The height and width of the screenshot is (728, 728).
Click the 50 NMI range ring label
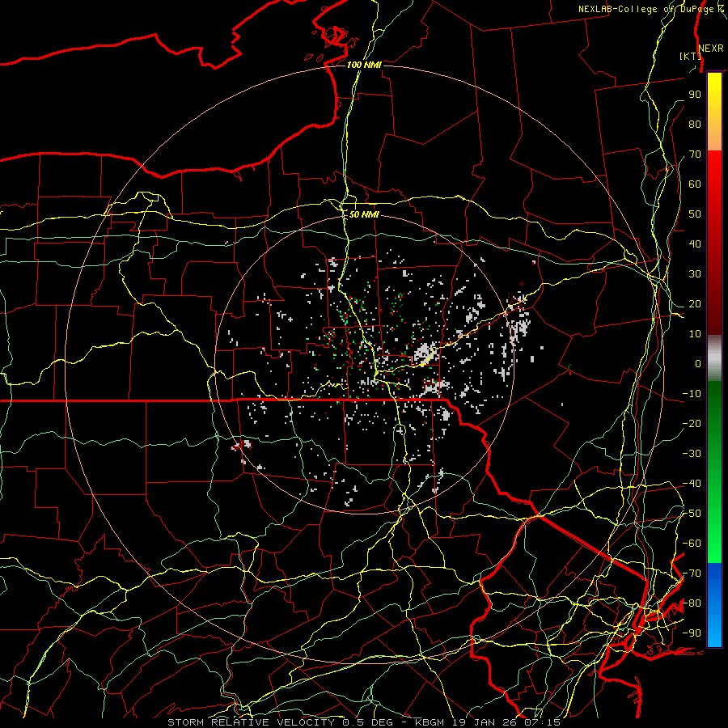pyautogui.click(x=364, y=214)
